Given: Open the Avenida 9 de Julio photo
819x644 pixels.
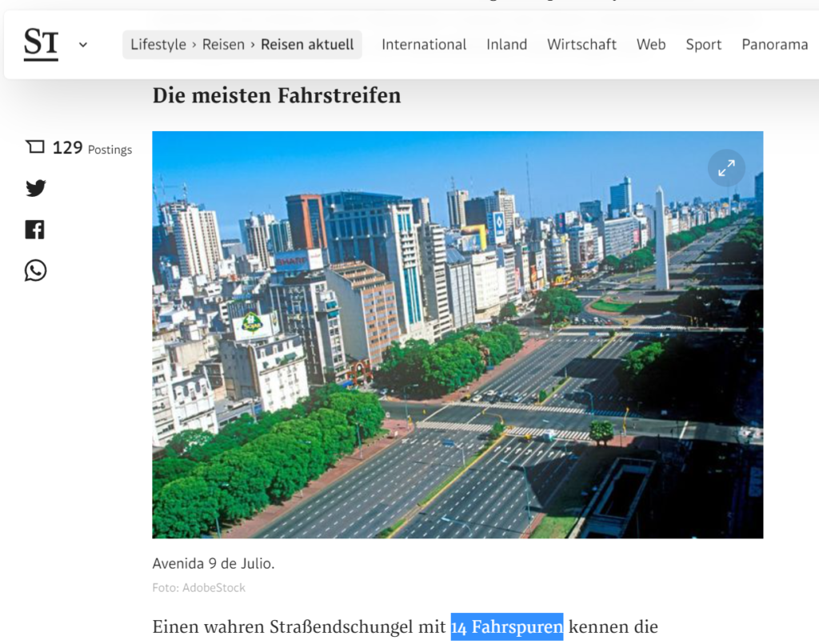Looking at the screenshot, I should tap(457, 334).
